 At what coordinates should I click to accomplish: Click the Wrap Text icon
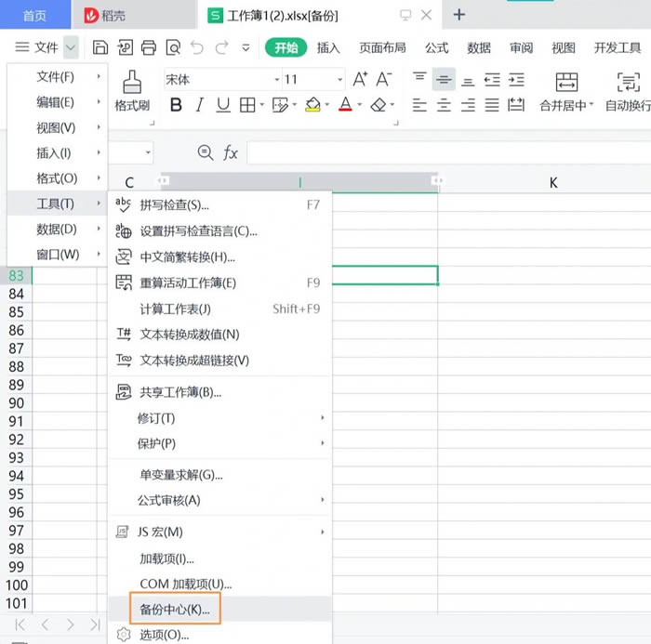pyautogui.click(x=628, y=82)
